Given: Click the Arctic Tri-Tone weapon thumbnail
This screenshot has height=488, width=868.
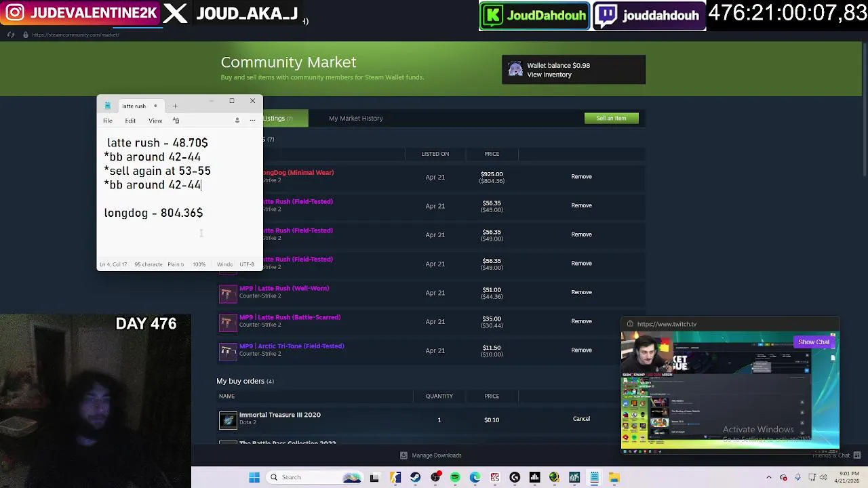Looking at the screenshot, I should click(228, 351).
